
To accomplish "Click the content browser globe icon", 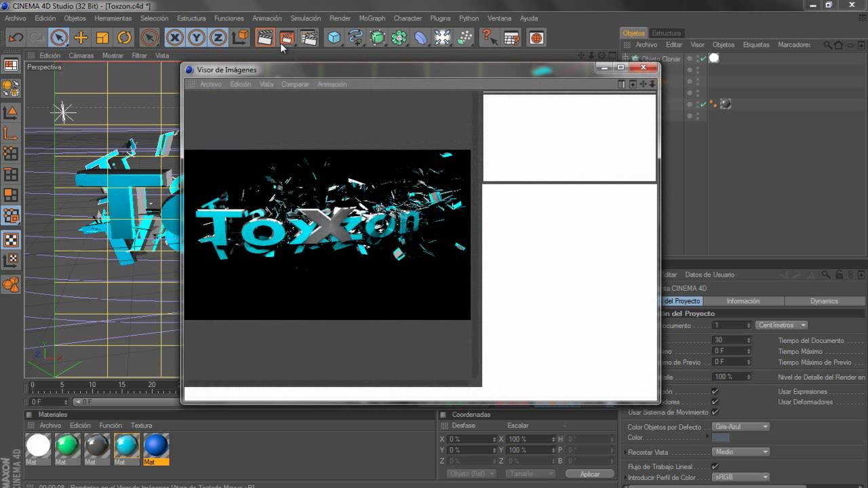I will click(x=536, y=38).
